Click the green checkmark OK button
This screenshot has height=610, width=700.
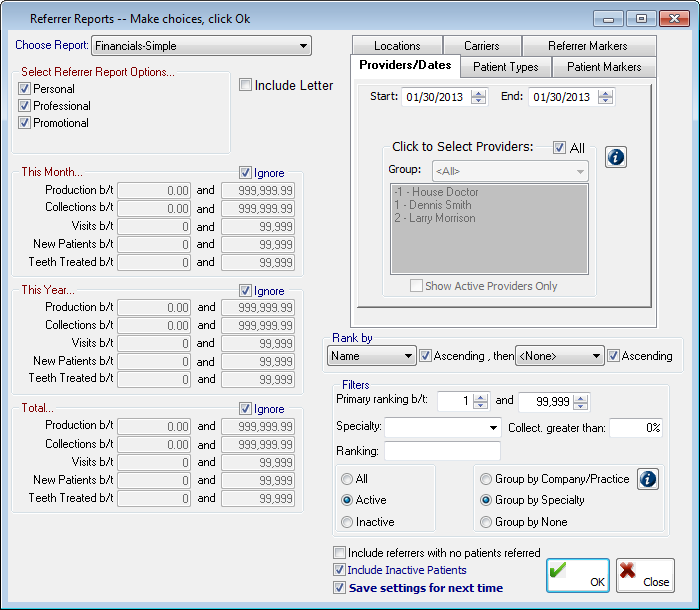point(577,575)
